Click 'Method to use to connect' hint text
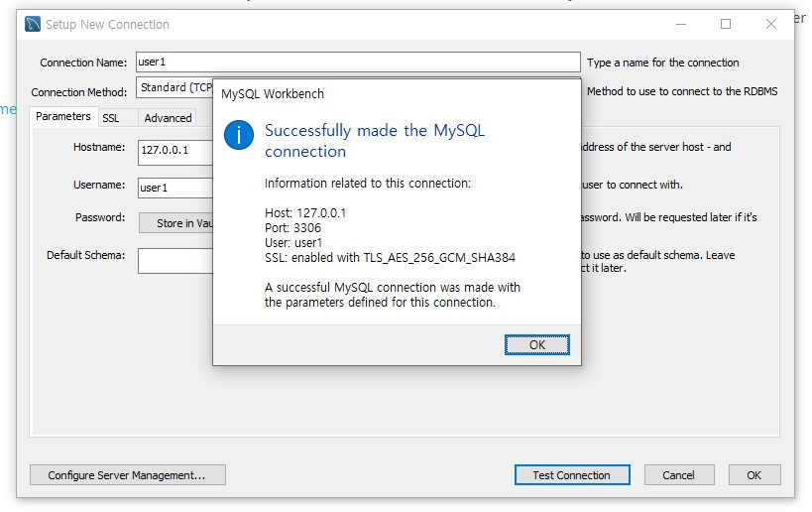 pyautogui.click(x=682, y=91)
